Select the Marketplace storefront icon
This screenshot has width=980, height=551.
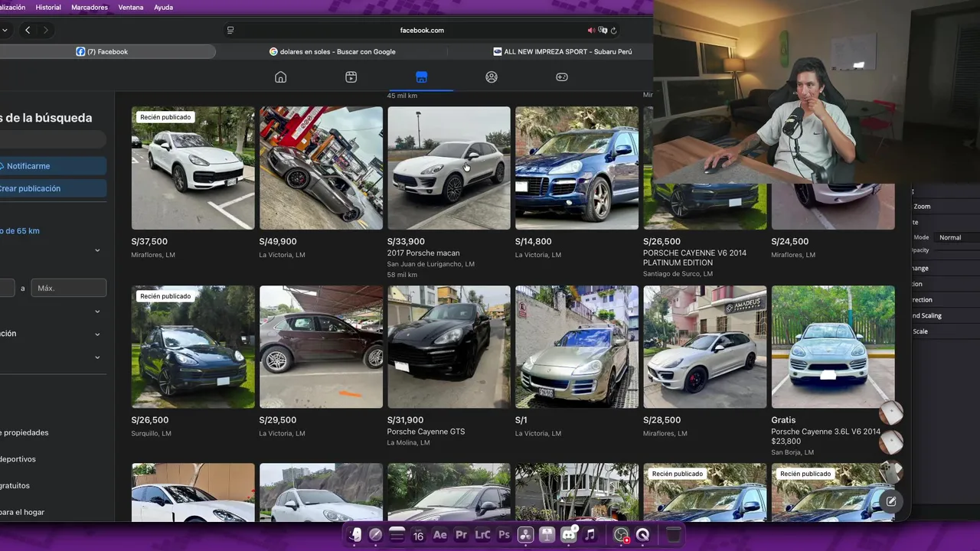(x=421, y=77)
